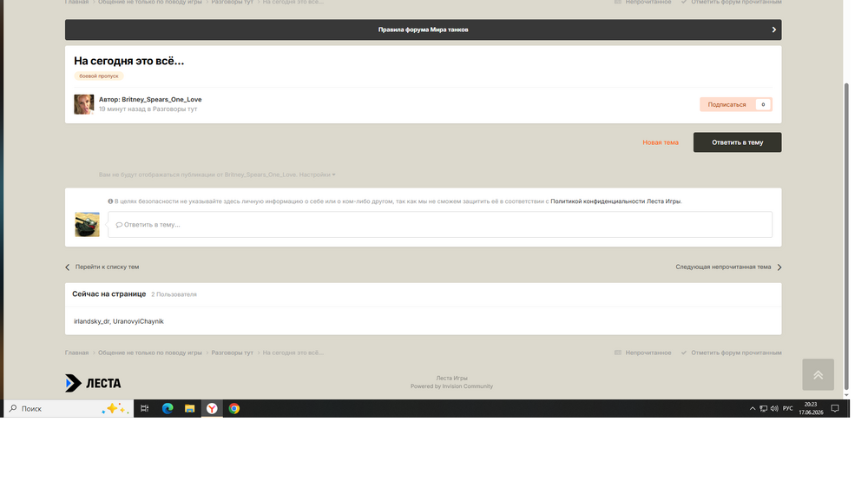The width and height of the screenshot is (868, 488).
Task: Open the Разговоры тут link under author
Action: (x=175, y=109)
